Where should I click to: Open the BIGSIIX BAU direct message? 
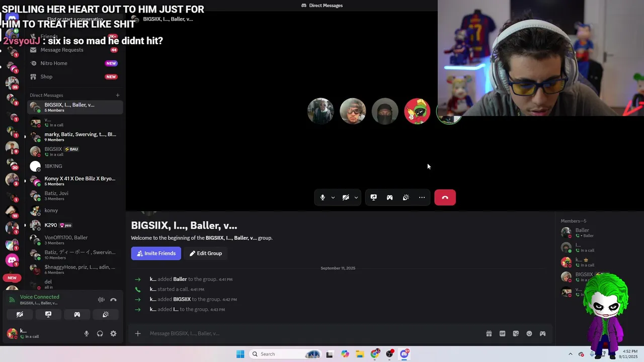tap(74, 151)
